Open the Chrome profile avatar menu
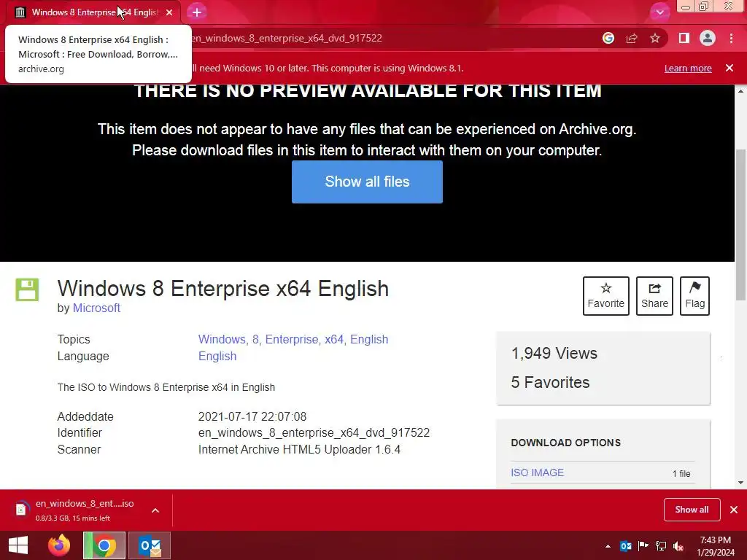This screenshot has height=560, width=747. pyautogui.click(x=708, y=38)
